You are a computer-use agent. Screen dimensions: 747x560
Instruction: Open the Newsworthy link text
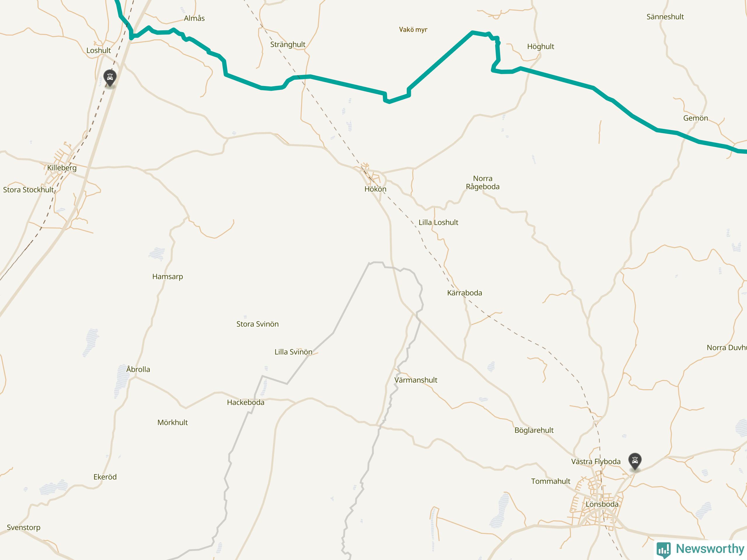point(710,549)
